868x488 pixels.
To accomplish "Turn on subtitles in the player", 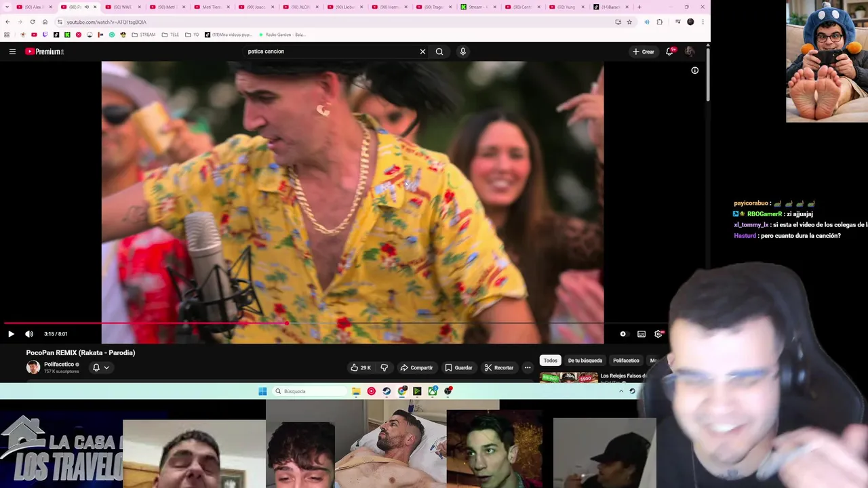I will [641, 334].
